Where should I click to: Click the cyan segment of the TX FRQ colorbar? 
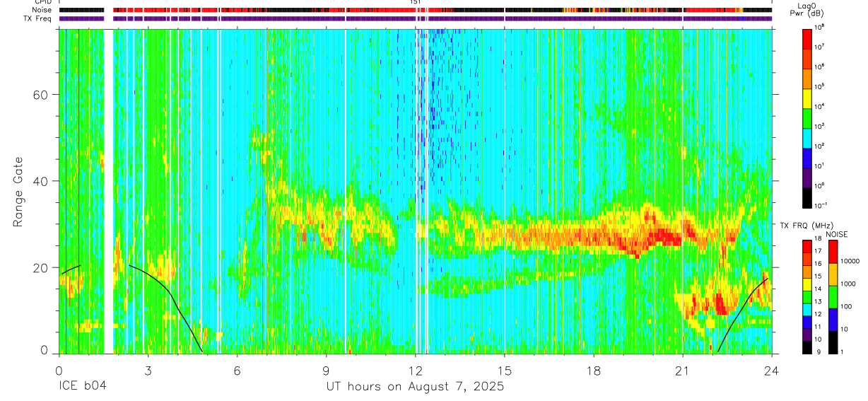click(x=807, y=310)
